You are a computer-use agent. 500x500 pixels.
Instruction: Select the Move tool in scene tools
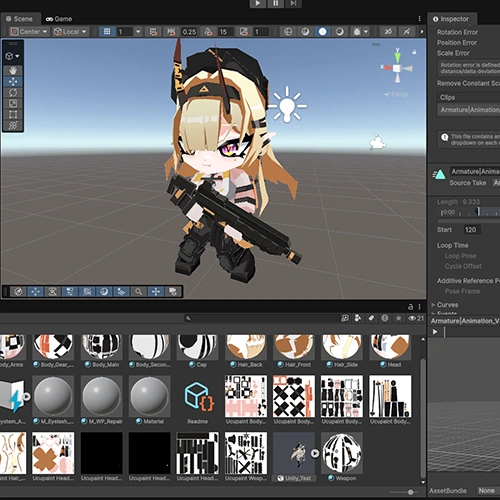click(13, 82)
